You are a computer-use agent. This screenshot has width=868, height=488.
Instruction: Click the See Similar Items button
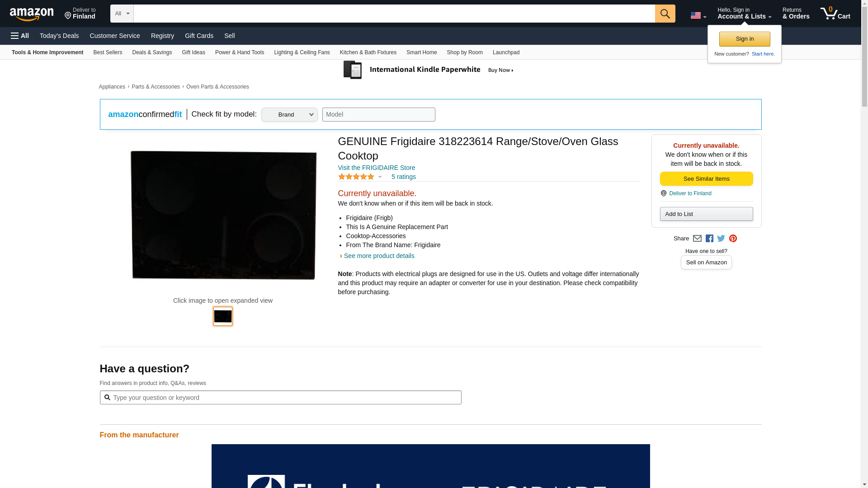(706, 179)
